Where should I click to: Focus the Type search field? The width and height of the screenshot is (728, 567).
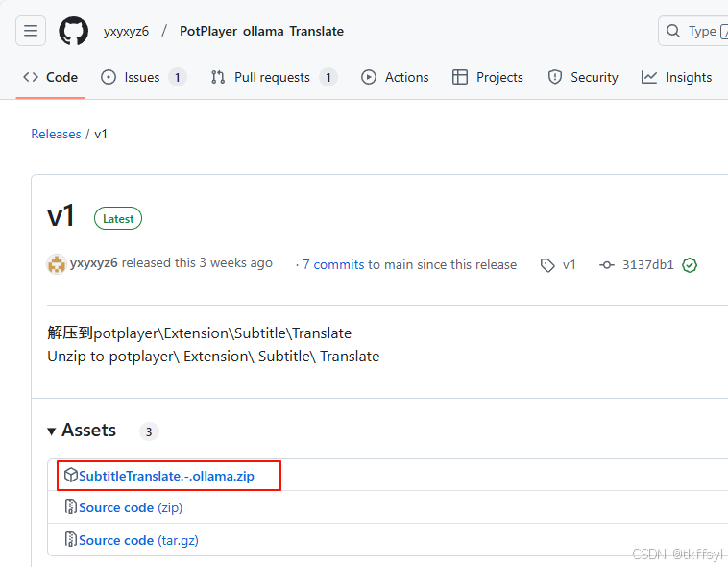(693, 31)
